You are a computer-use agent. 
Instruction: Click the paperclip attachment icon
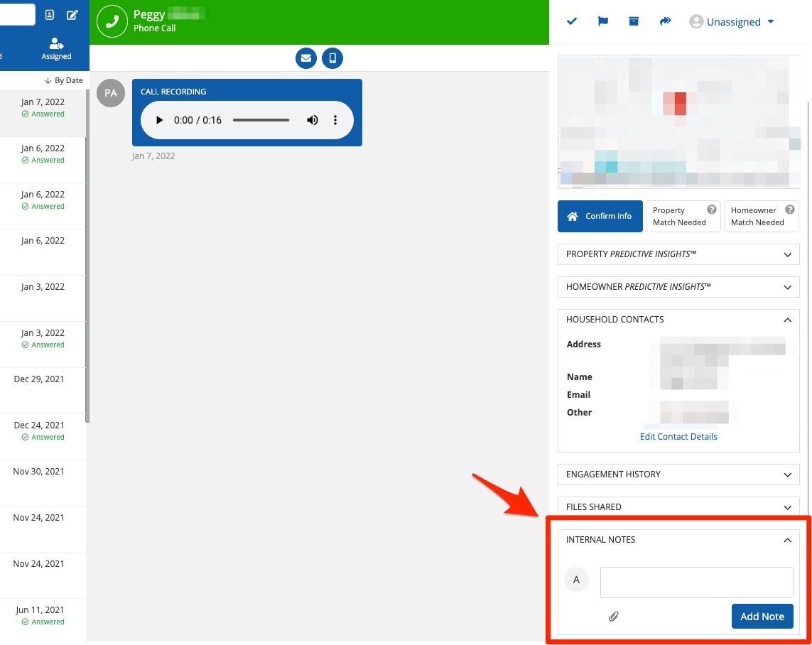tap(614, 617)
